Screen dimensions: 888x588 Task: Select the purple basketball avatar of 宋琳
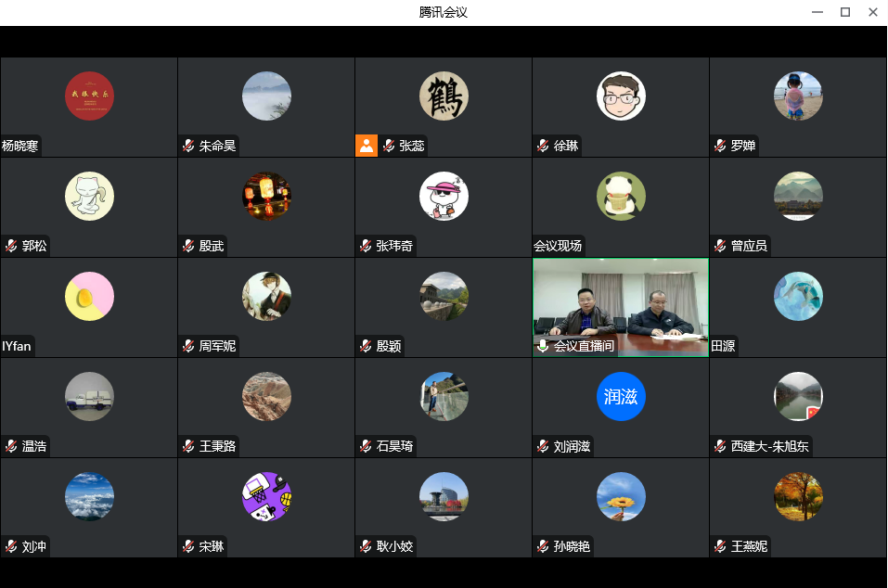tap(266, 497)
